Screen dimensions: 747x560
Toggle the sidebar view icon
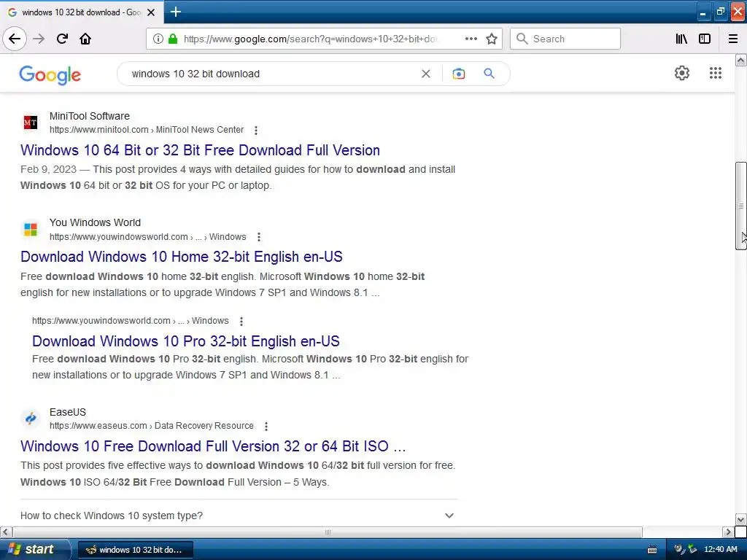coord(705,39)
